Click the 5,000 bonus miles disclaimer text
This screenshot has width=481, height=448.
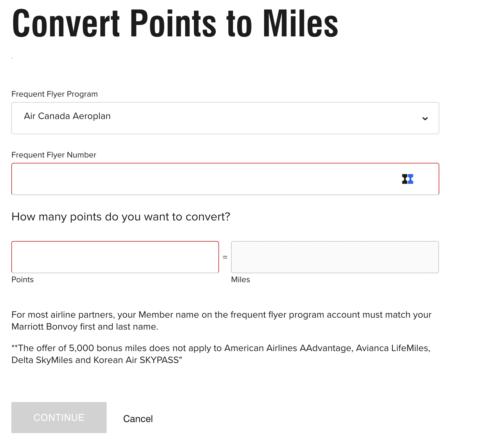click(x=221, y=348)
